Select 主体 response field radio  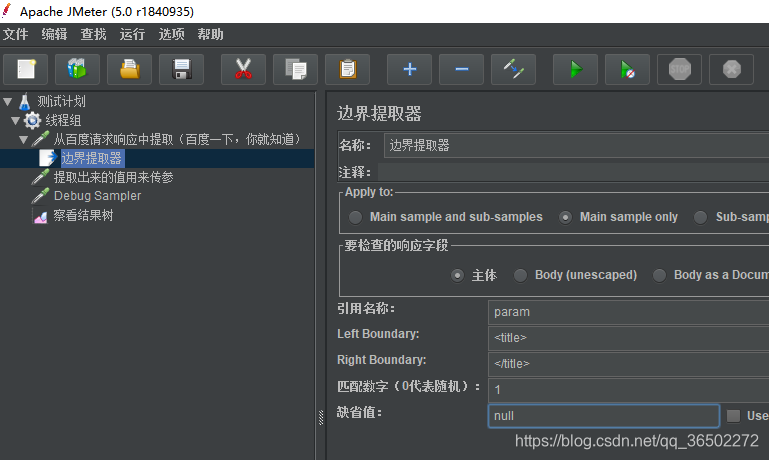458,275
